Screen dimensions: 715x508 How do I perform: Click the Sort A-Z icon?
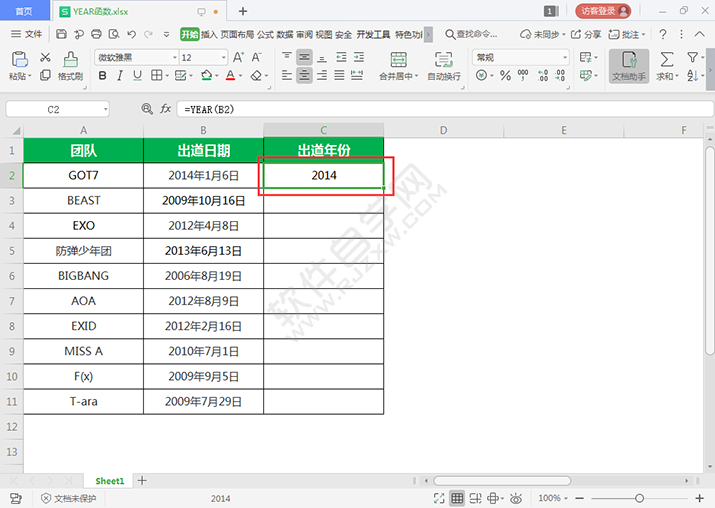click(692, 76)
